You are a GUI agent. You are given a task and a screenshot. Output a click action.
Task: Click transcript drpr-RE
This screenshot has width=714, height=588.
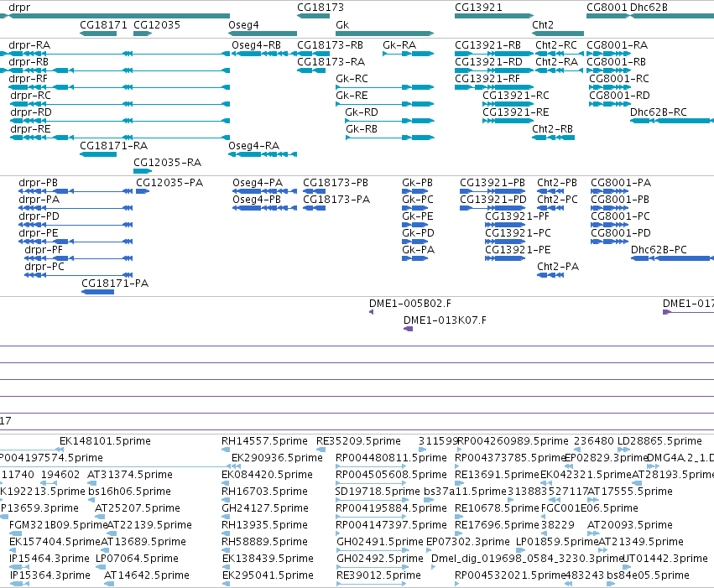tap(30, 130)
